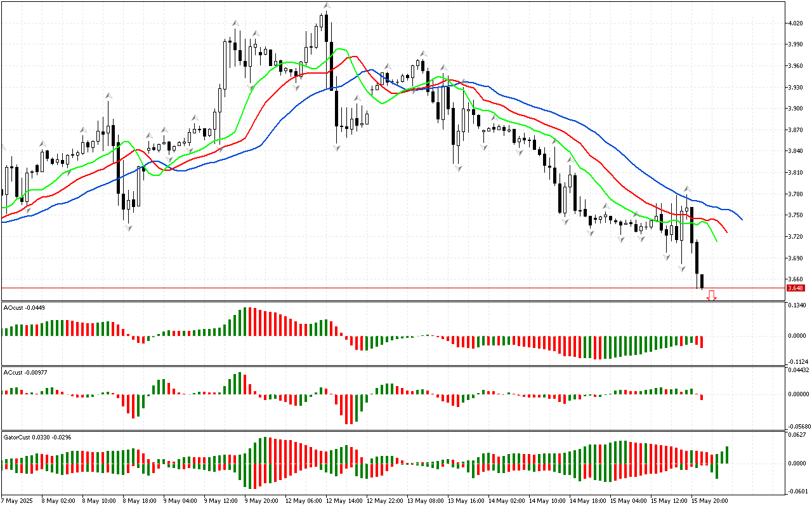Click the red down arrow signal icon
The width and height of the screenshot is (812, 508).
(x=712, y=295)
